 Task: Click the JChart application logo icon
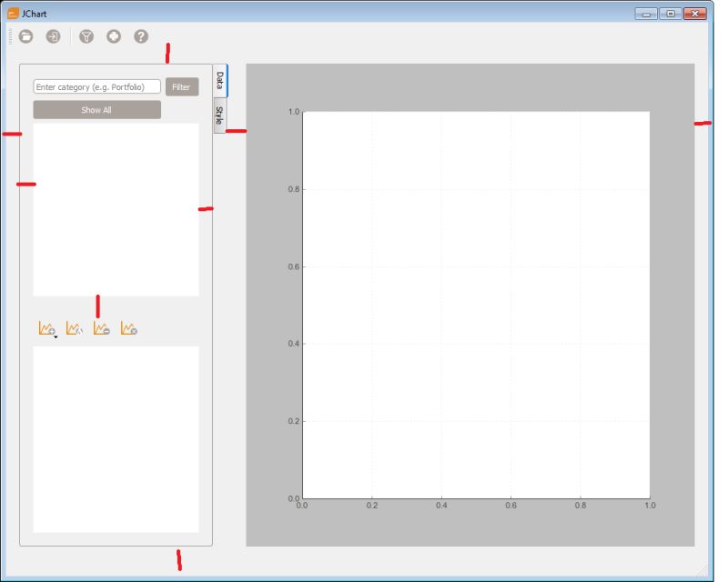(12, 13)
